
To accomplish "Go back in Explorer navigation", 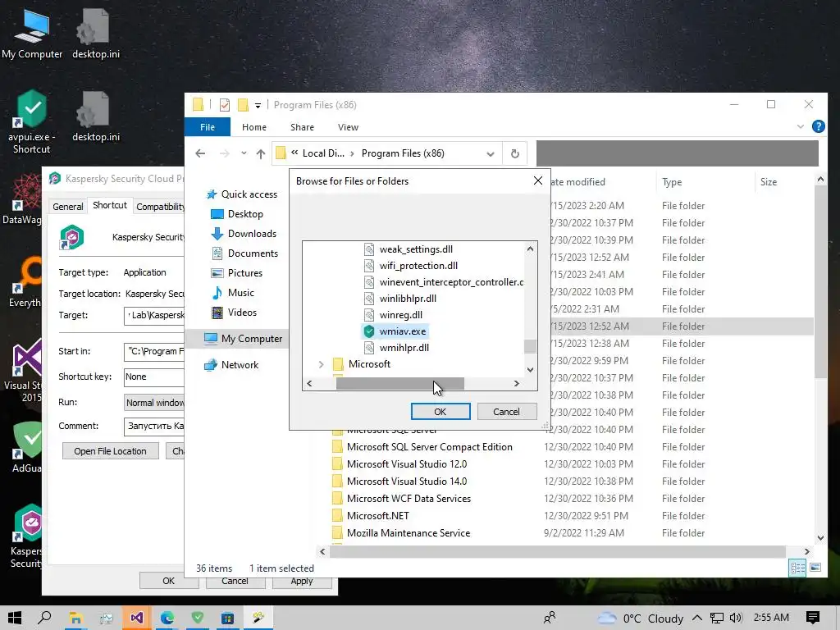I will coord(200,153).
